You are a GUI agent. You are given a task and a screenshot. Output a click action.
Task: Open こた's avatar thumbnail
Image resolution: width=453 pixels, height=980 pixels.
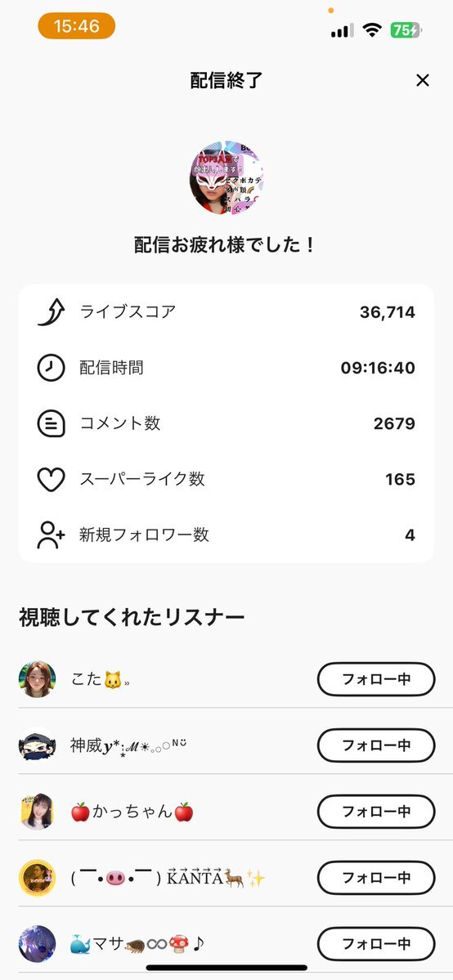click(x=37, y=679)
